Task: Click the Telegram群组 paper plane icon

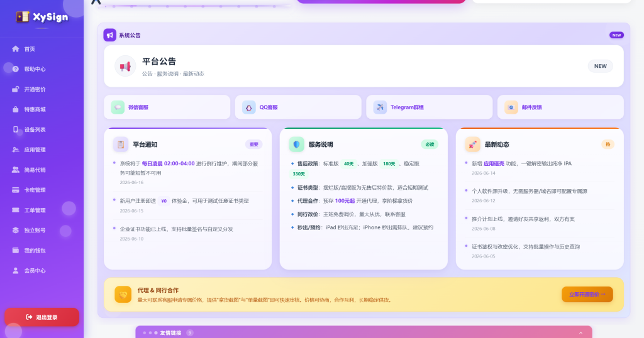Action: coord(380,107)
